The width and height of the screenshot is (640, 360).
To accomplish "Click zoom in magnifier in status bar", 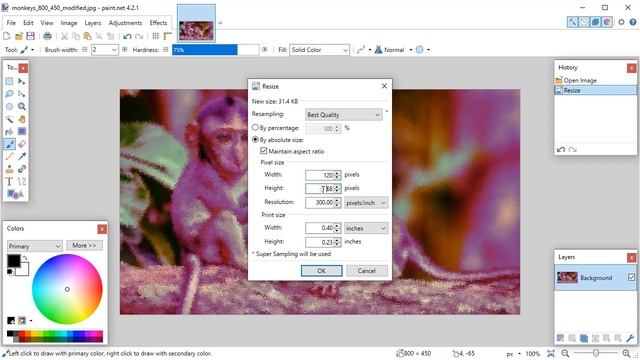I will (x=627, y=353).
